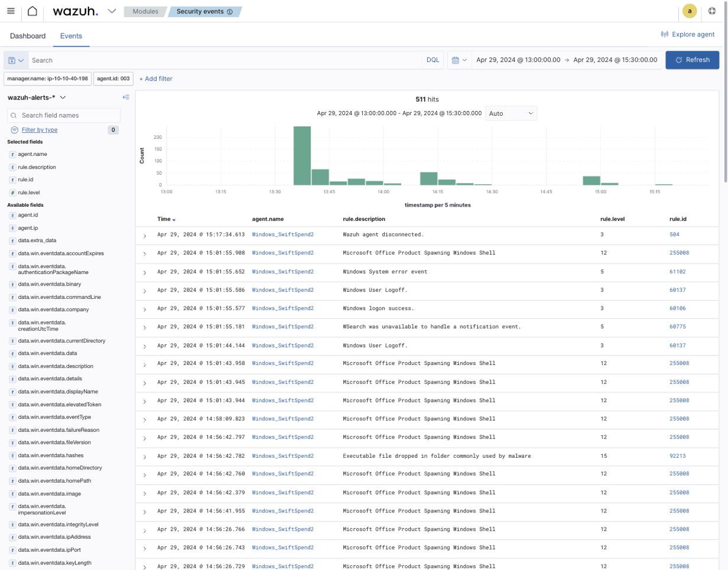Open the Auto interval dropdown
This screenshot has height=570, width=728.
(511, 113)
